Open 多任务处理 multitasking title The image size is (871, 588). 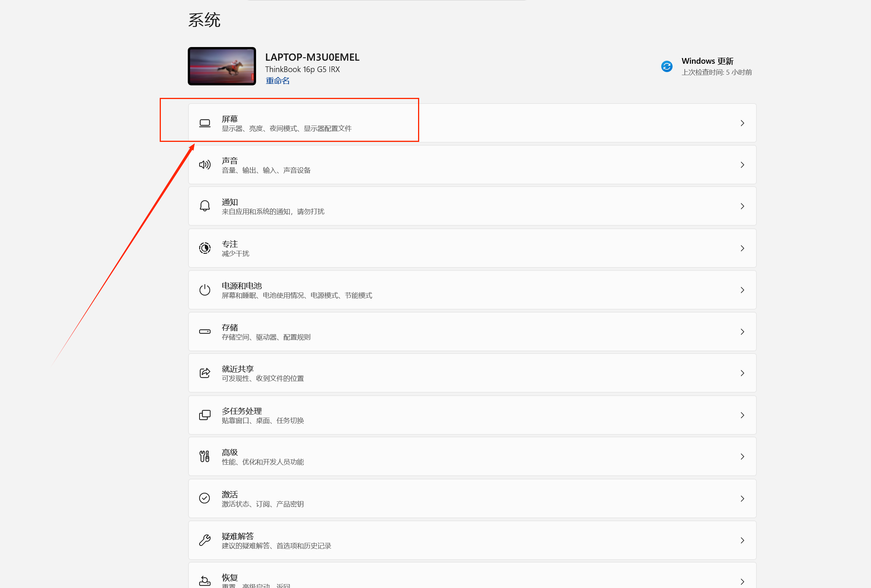coord(242,411)
